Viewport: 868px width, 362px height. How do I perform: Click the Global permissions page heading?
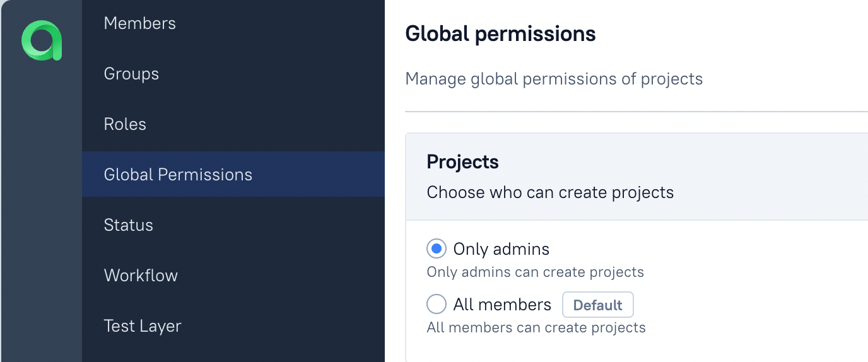coord(500,33)
